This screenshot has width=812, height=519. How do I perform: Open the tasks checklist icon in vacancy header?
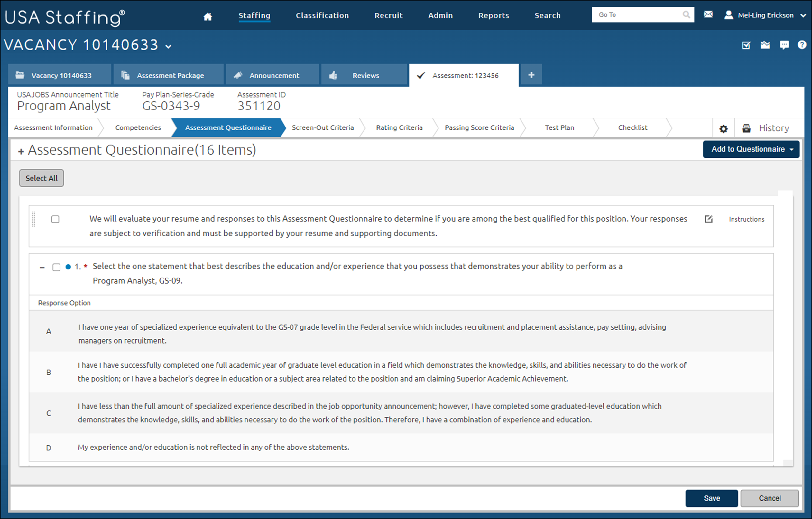(x=746, y=45)
